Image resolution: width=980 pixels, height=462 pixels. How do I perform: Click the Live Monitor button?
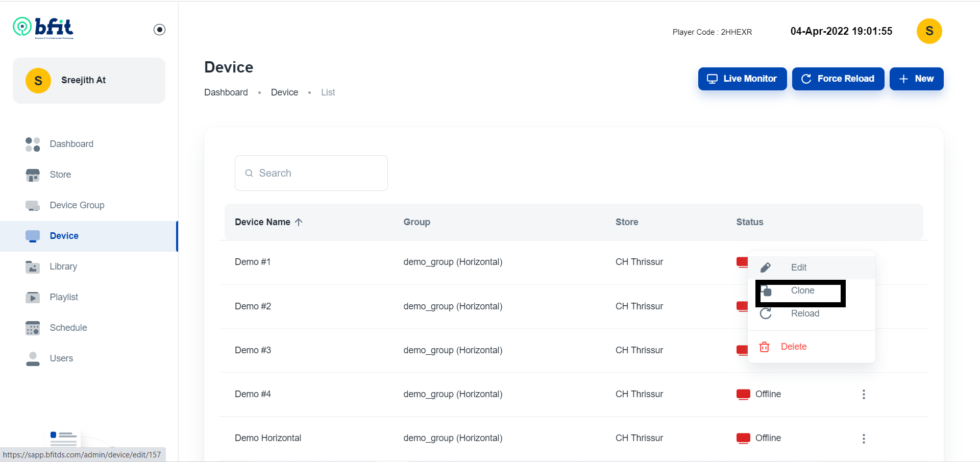click(742, 79)
